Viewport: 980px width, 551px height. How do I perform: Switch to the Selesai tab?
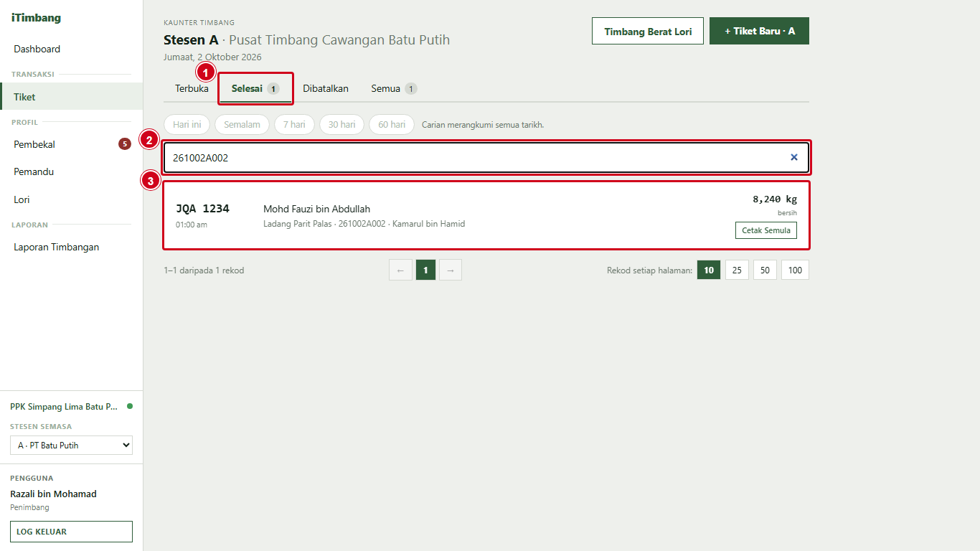point(255,88)
